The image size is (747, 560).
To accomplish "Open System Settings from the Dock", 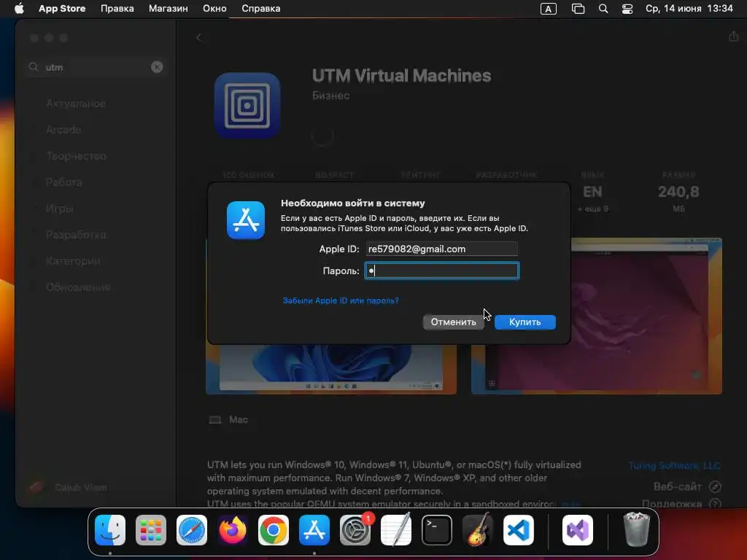I will coord(355,530).
